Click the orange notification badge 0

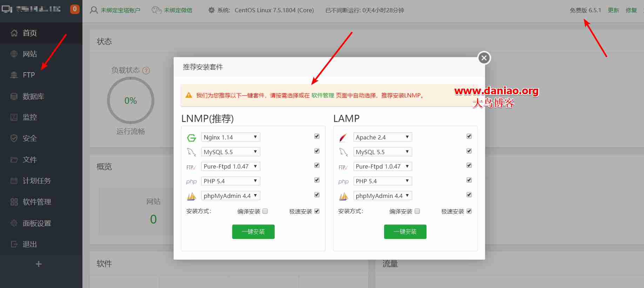point(75,9)
